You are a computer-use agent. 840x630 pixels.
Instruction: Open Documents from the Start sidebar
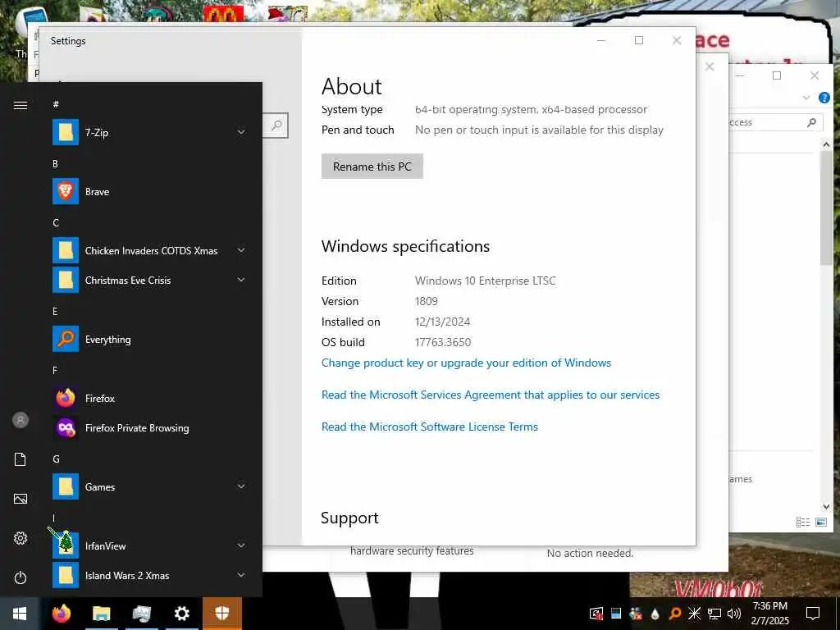pos(21,459)
